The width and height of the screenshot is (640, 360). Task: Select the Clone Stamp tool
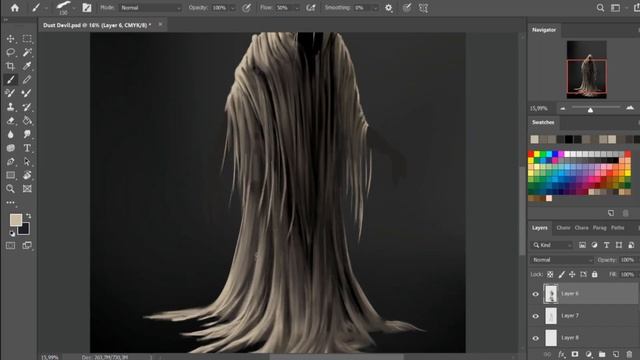tap(11, 107)
